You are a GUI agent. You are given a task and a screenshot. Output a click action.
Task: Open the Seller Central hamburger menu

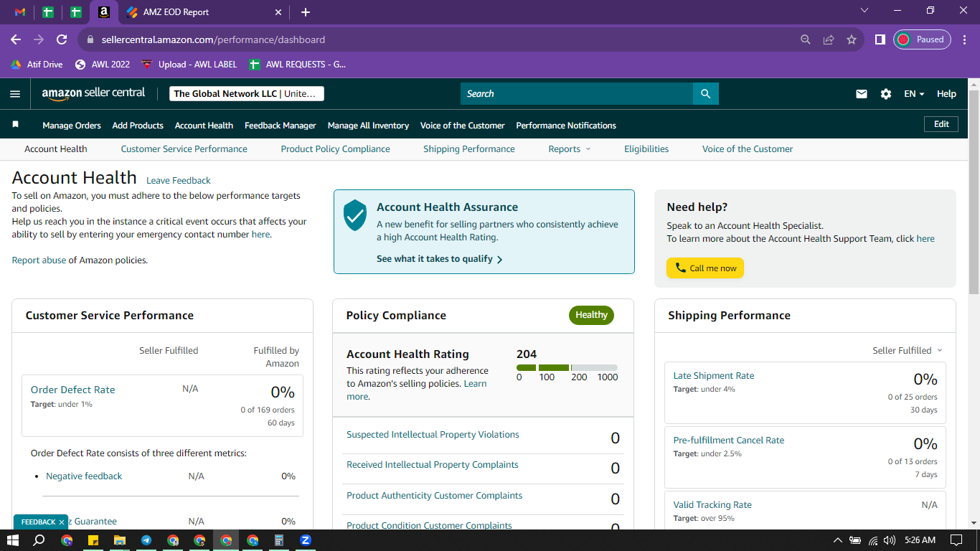click(15, 94)
